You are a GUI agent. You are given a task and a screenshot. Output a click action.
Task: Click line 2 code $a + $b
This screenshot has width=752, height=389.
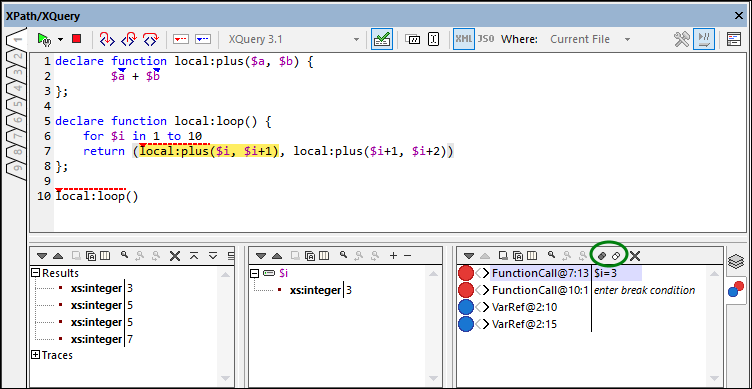click(135, 76)
